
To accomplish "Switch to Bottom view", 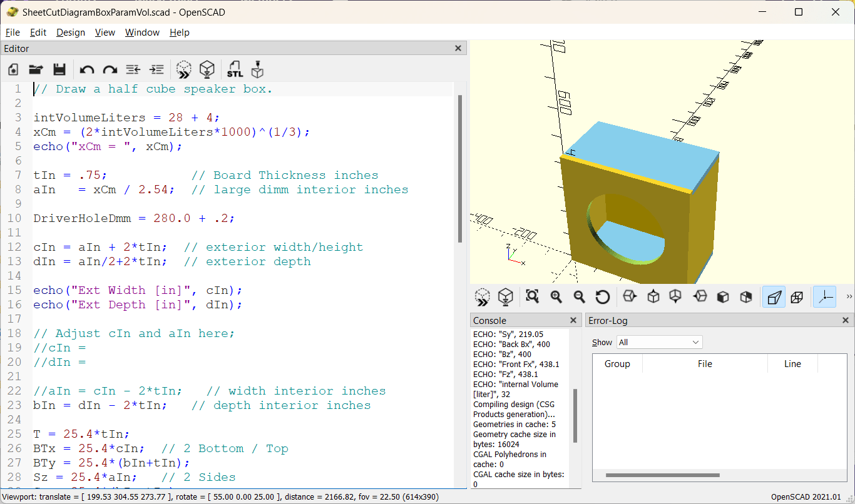I will click(676, 296).
